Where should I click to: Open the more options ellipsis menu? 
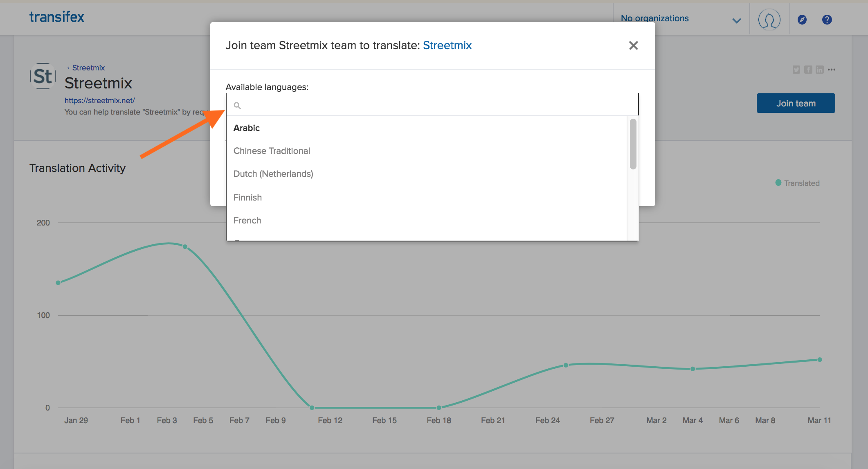coord(832,70)
